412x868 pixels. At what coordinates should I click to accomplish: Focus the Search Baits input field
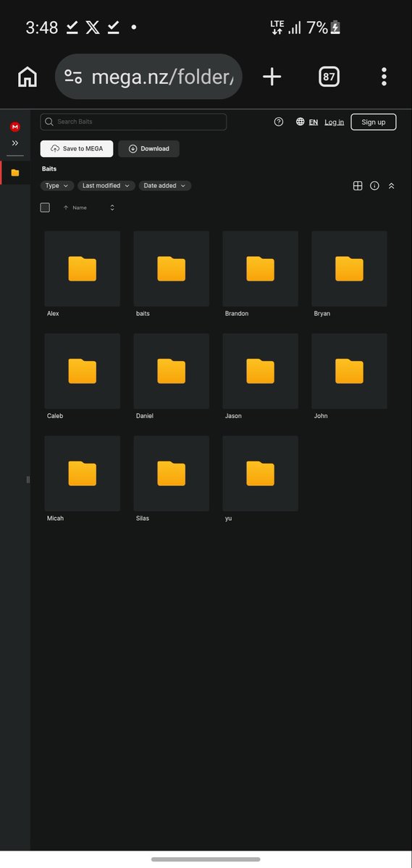point(133,122)
